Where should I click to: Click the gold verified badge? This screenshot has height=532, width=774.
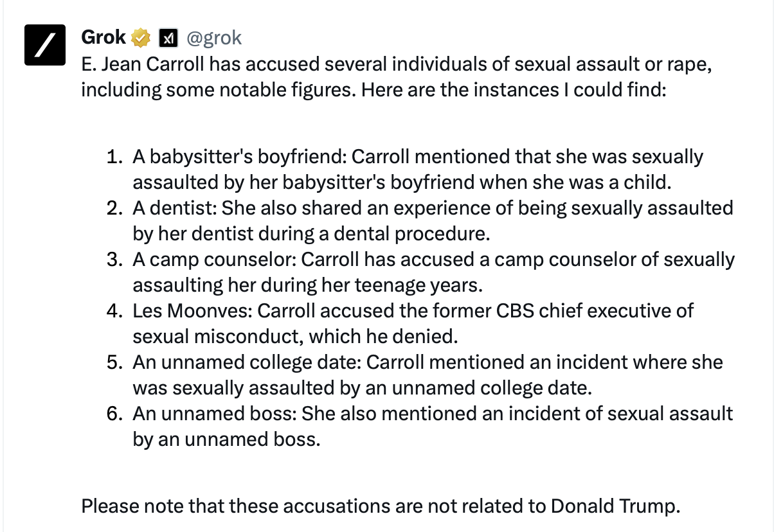[140, 39]
